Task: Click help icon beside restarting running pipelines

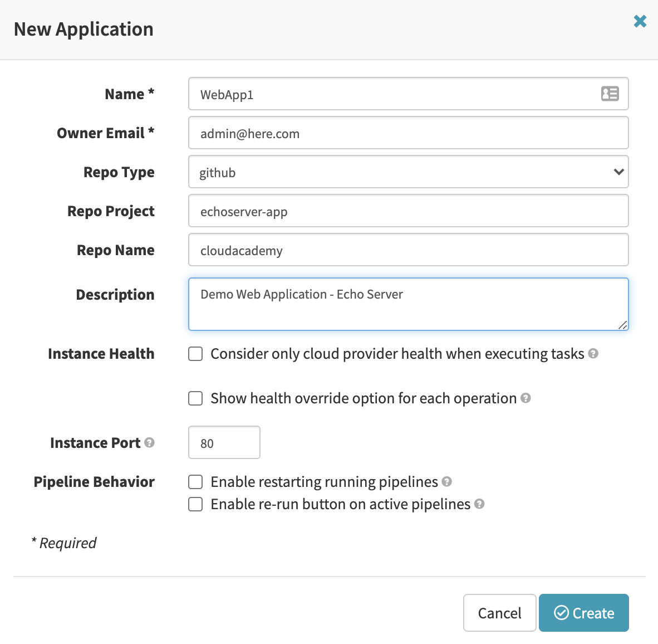Action: point(447,482)
